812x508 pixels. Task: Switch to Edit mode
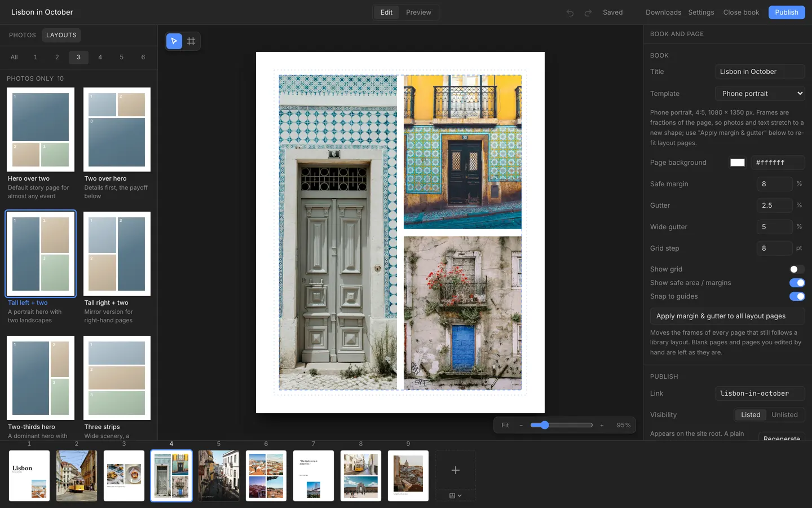coord(386,12)
